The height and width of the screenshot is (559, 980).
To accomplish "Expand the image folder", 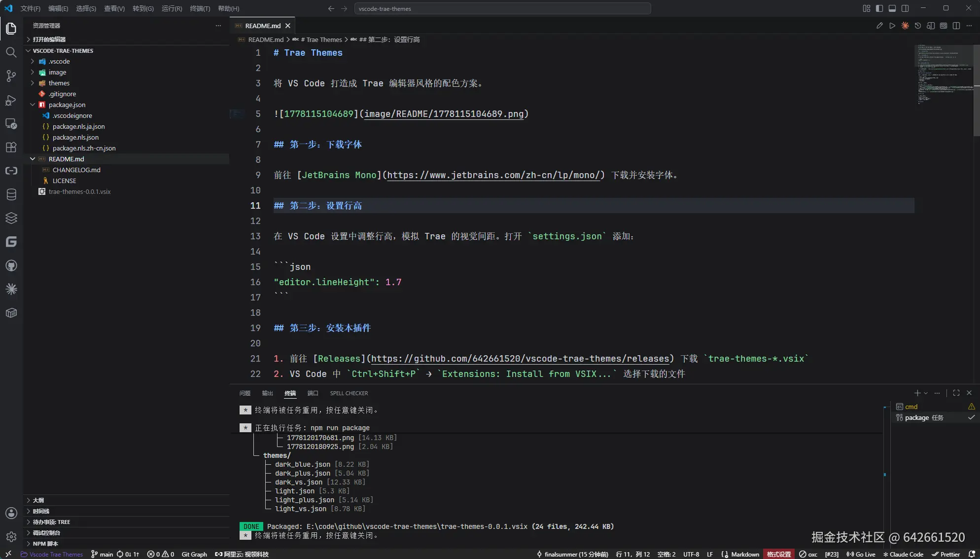I will click(126, 73).
